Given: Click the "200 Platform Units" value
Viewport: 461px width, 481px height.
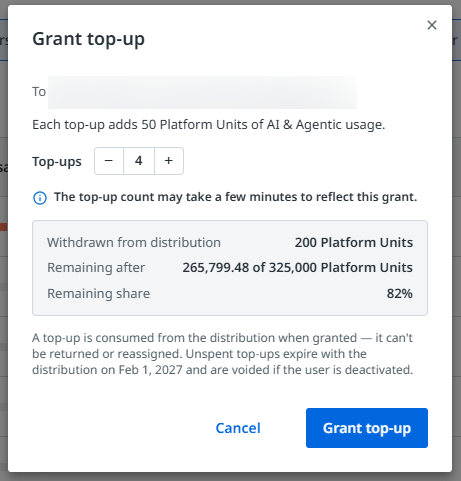Looking at the screenshot, I should coord(354,242).
